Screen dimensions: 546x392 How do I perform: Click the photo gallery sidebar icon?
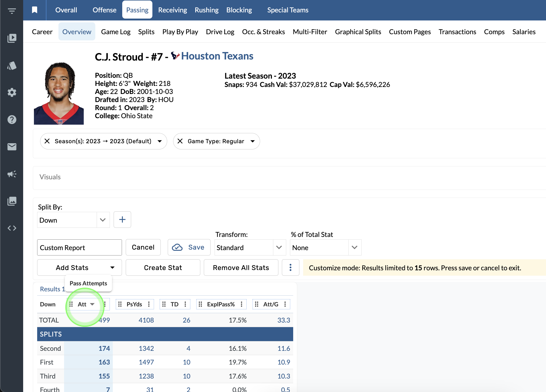12,201
